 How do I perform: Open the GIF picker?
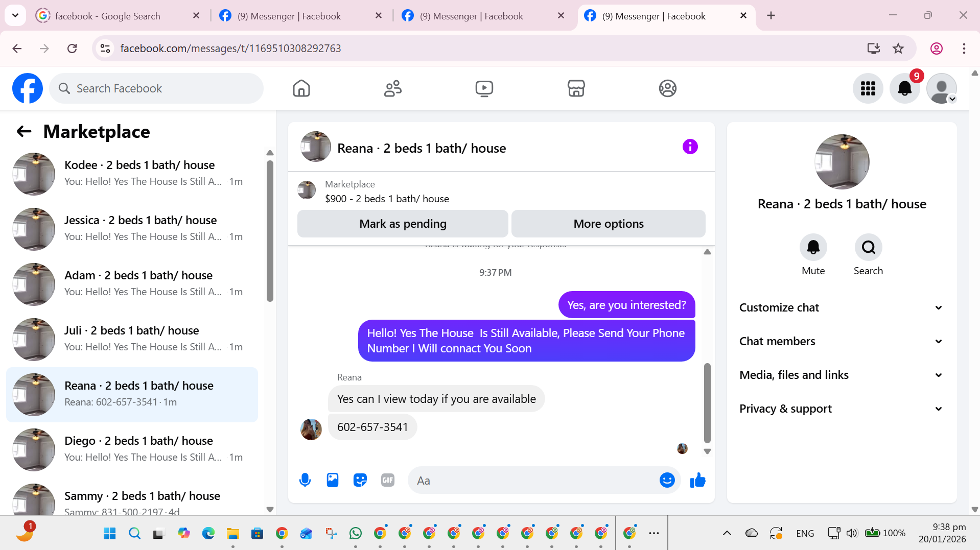coord(388,480)
